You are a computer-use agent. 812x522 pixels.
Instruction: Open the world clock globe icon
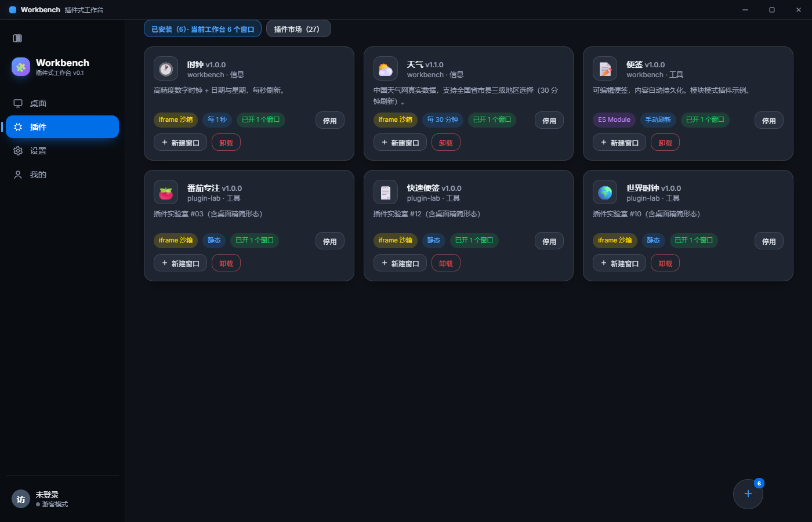tap(605, 193)
